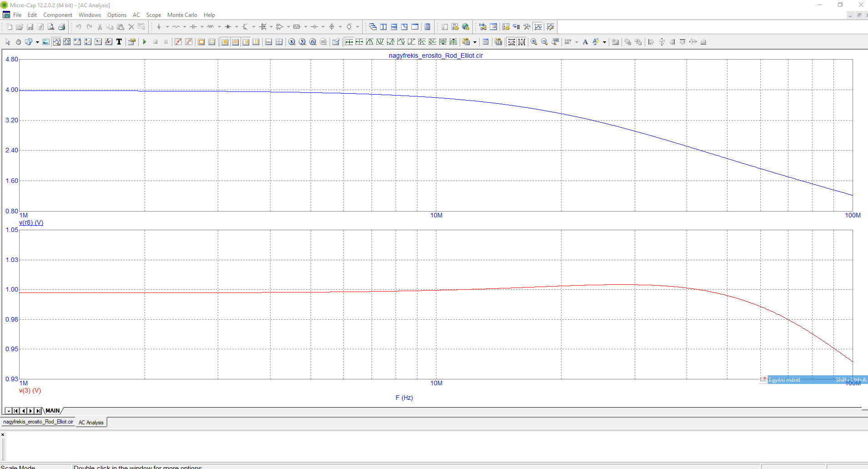Viewport: 868px width, 469px height.
Task: Toggle the horizontal cursor line button
Action: [269, 42]
